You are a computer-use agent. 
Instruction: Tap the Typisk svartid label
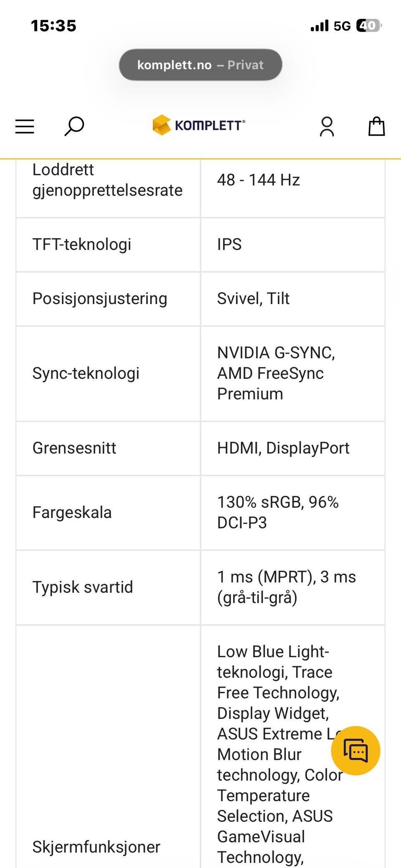82,587
